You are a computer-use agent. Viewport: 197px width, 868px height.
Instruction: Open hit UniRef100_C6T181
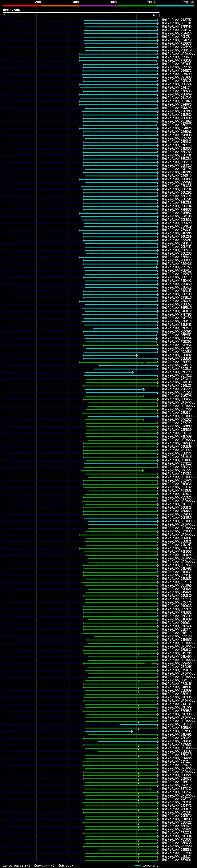[176, 23]
